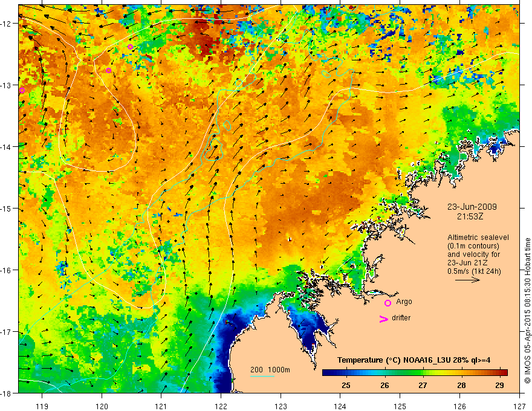Image resolution: width=532 pixels, height=411 pixels.
Task: Click the time label 21:53Z
Action: [470, 216]
